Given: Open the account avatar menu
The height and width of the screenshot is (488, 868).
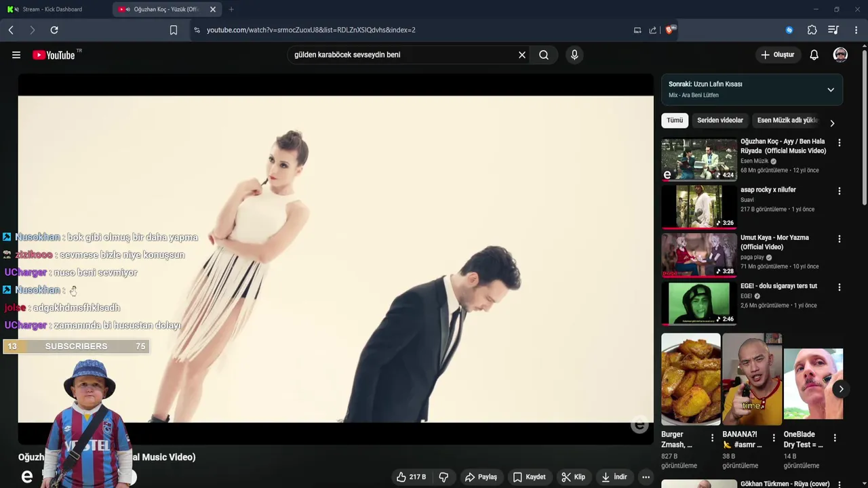Looking at the screenshot, I should tap(840, 55).
